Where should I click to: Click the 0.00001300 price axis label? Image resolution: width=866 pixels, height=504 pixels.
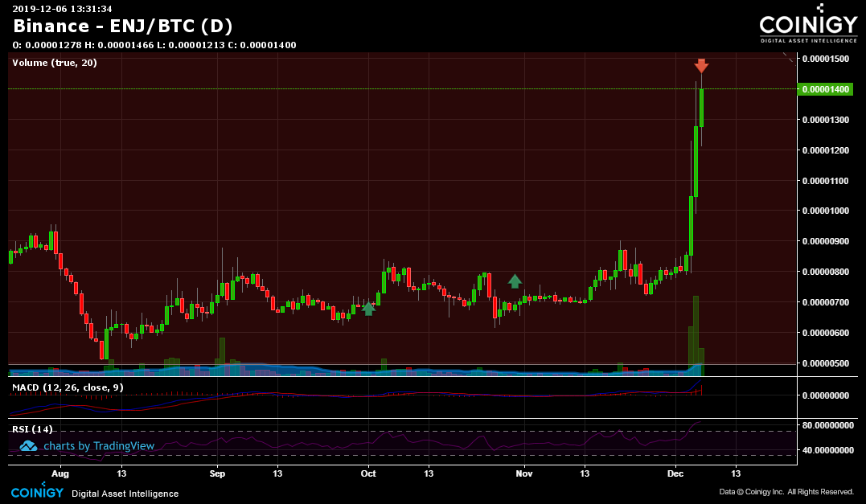pyautogui.click(x=826, y=120)
